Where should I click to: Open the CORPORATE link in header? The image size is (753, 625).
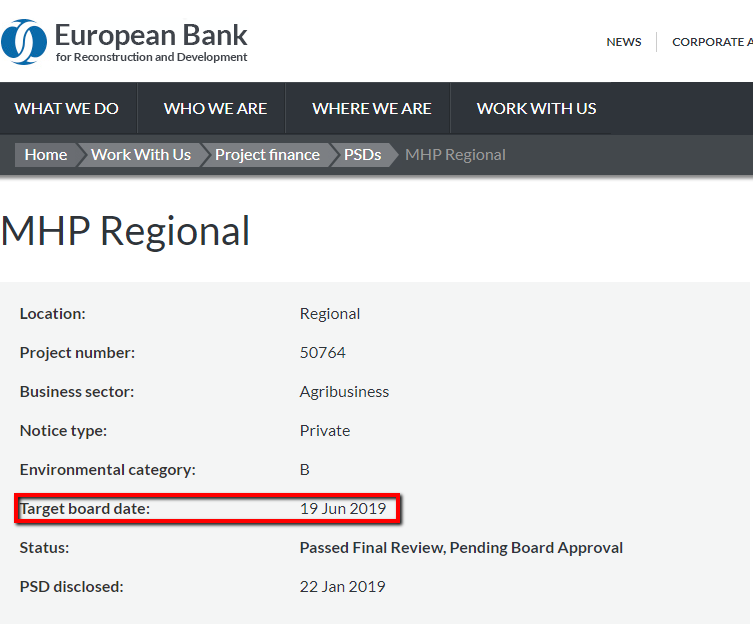[712, 42]
